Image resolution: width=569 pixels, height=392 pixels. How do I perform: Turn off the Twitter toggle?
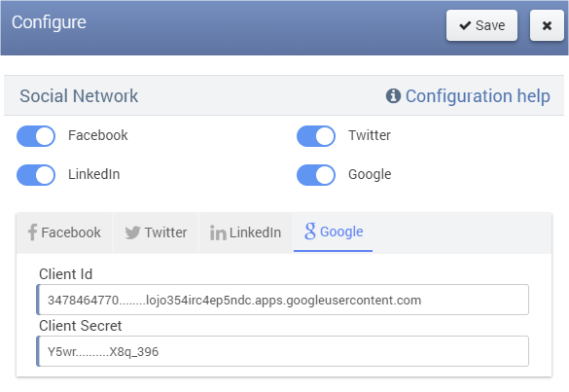(316, 136)
